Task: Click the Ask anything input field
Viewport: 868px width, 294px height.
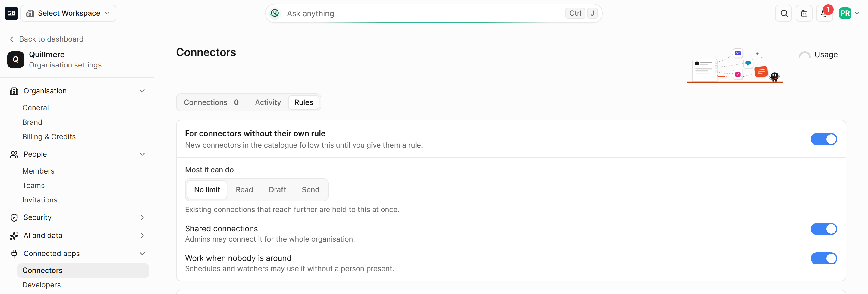Action: (x=434, y=13)
